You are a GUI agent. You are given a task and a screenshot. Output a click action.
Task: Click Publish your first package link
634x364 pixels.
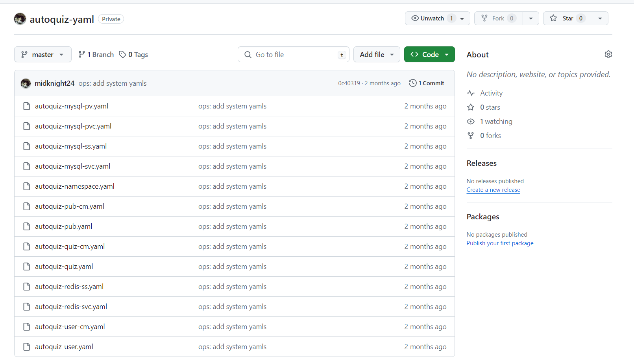click(x=500, y=243)
